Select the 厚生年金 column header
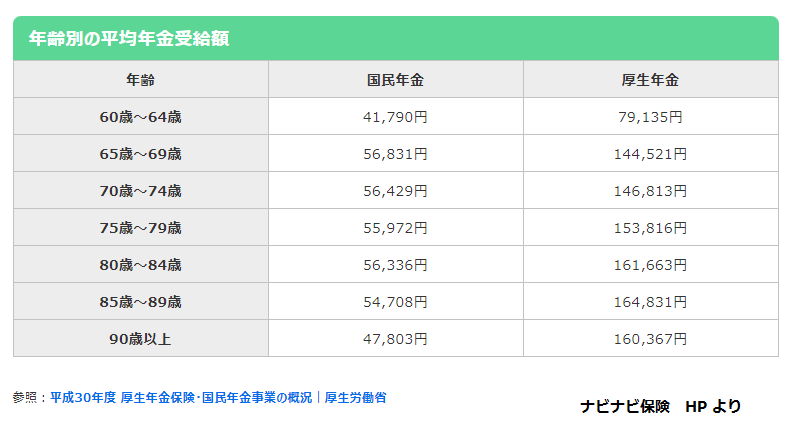Screen dimensions: 785x428 click(x=651, y=80)
